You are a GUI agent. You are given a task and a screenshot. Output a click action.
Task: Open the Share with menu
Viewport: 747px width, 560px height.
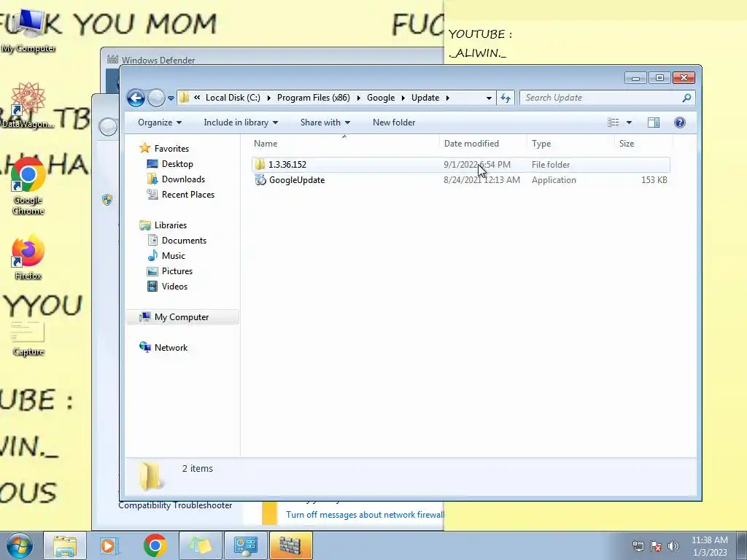[x=325, y=122]
